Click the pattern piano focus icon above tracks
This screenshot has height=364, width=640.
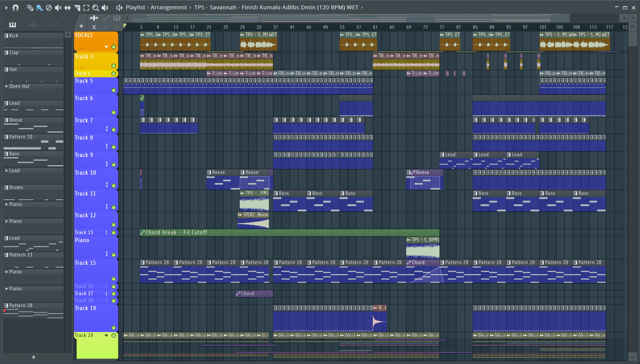tap(117, 18)
